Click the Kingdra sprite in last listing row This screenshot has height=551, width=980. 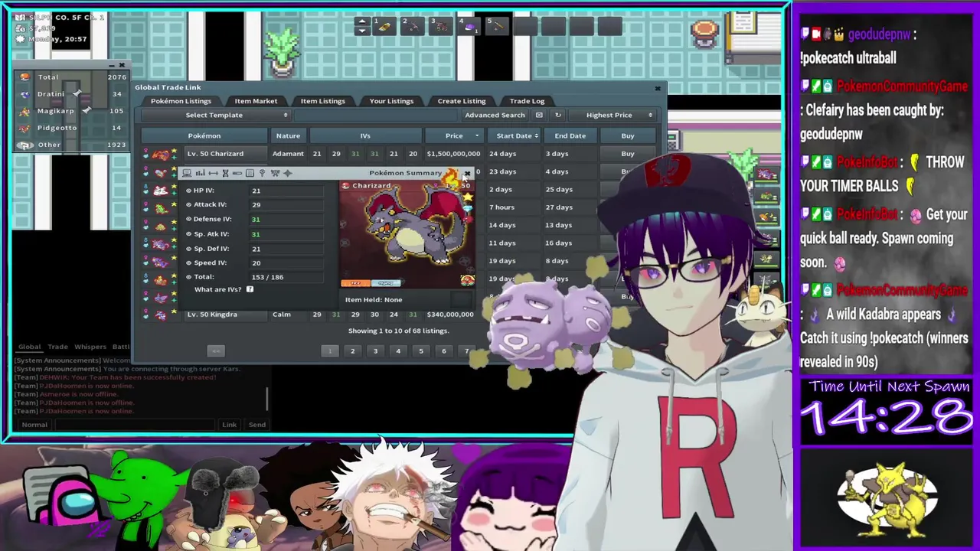point(160,315)
